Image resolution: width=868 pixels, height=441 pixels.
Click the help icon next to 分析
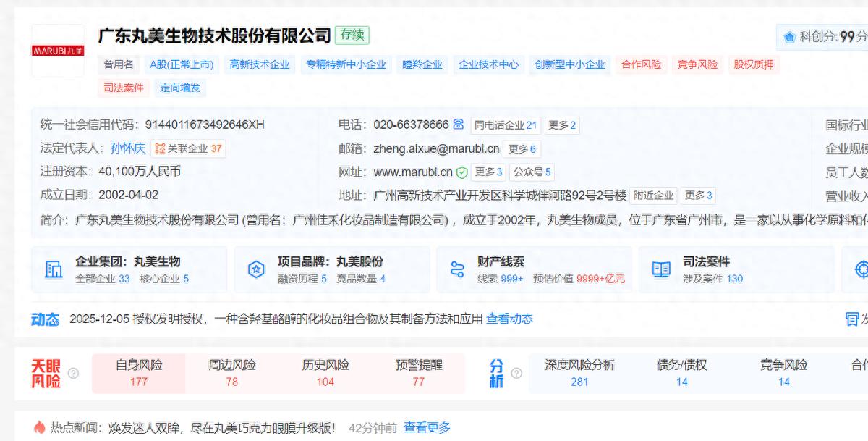pos(516,373)
